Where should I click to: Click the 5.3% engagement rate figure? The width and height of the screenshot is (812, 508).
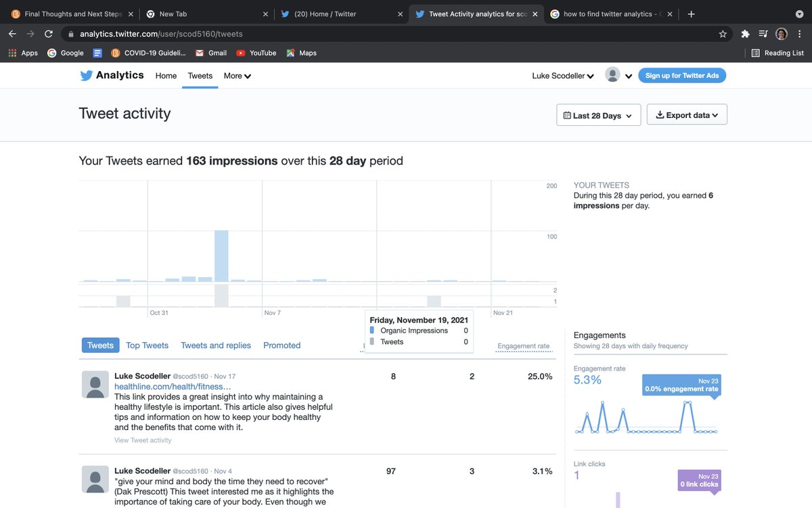tap(587, 380)
